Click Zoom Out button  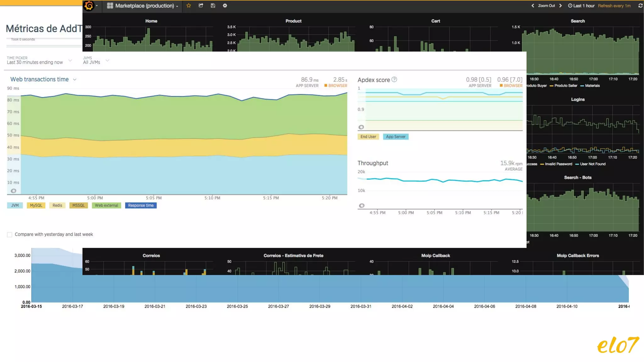tap(547, 6)
